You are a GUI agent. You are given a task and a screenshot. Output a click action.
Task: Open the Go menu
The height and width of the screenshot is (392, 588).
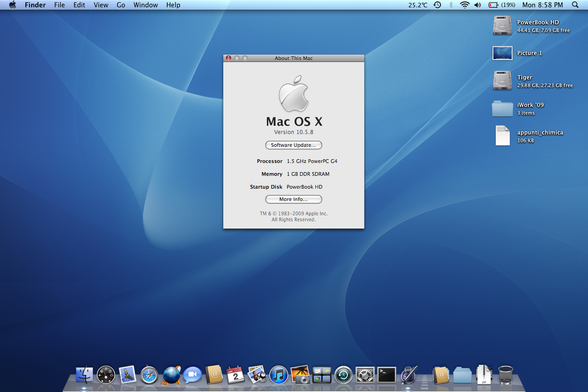(121, 5)
